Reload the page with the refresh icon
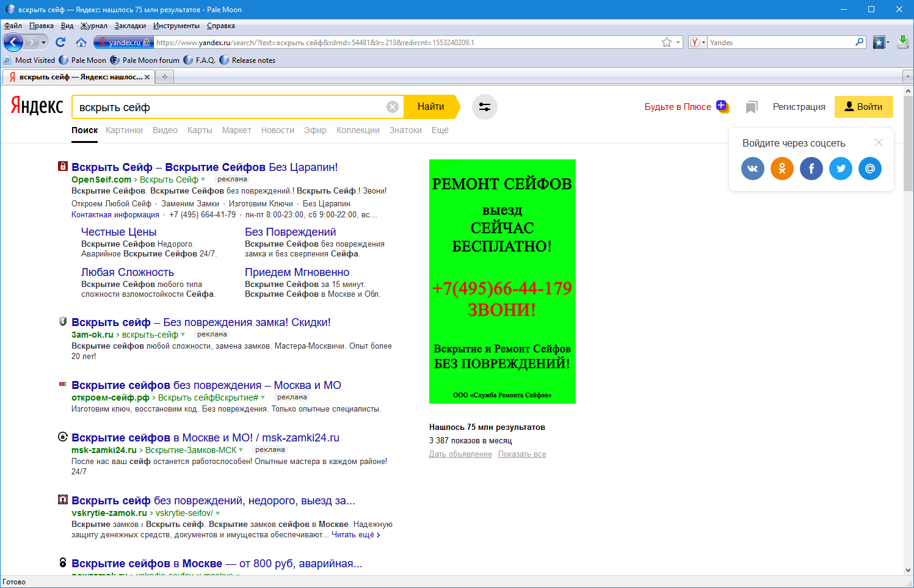Image resolution: width=914 pixels, height=588 pixels. click(x=60, y=42)
